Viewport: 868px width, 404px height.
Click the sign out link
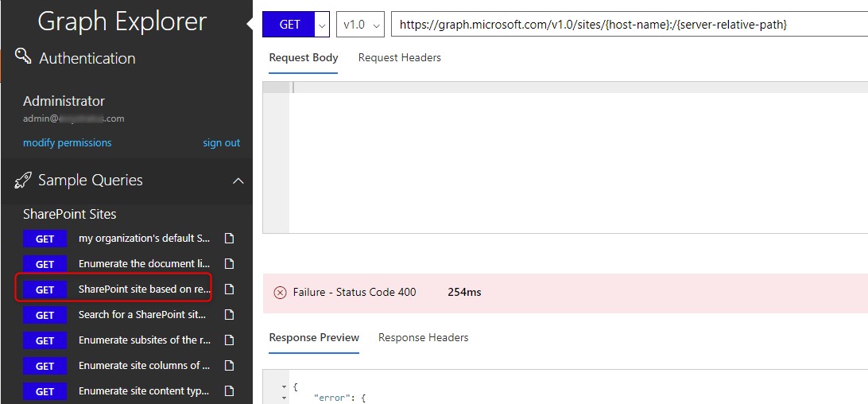click(222, 143)
